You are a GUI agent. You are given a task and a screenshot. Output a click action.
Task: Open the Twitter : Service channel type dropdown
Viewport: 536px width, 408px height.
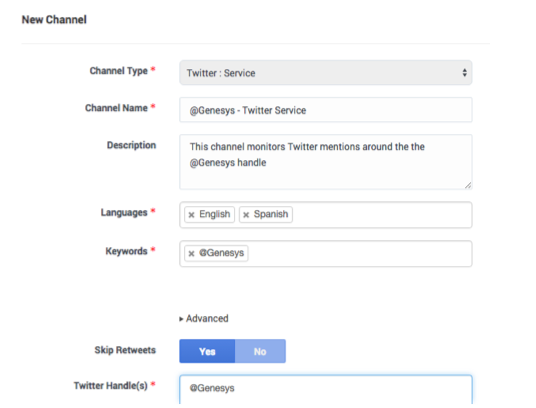[326, 73]
